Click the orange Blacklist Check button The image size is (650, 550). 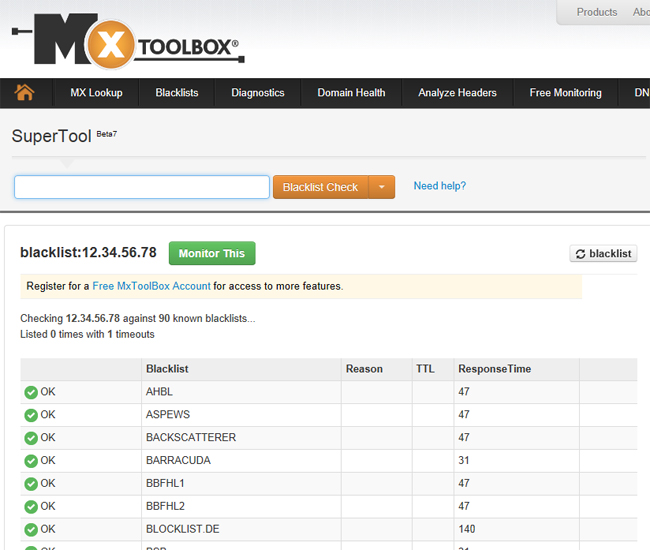tap(320, 187)
